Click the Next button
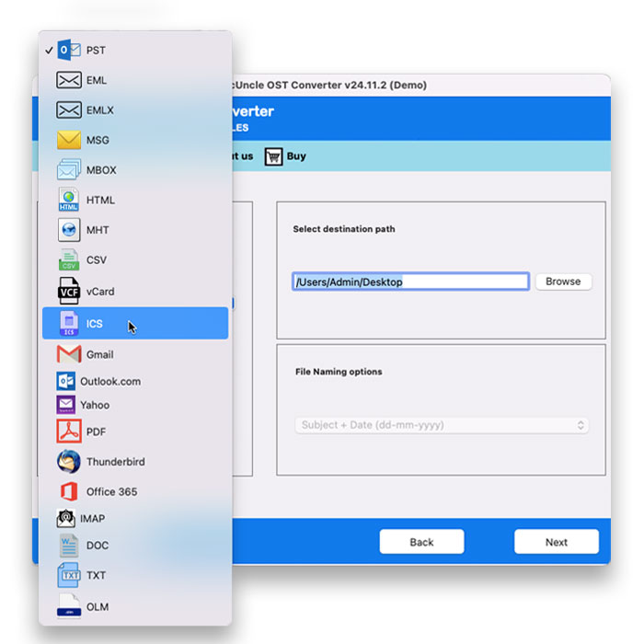 click(x=556, y=542)
